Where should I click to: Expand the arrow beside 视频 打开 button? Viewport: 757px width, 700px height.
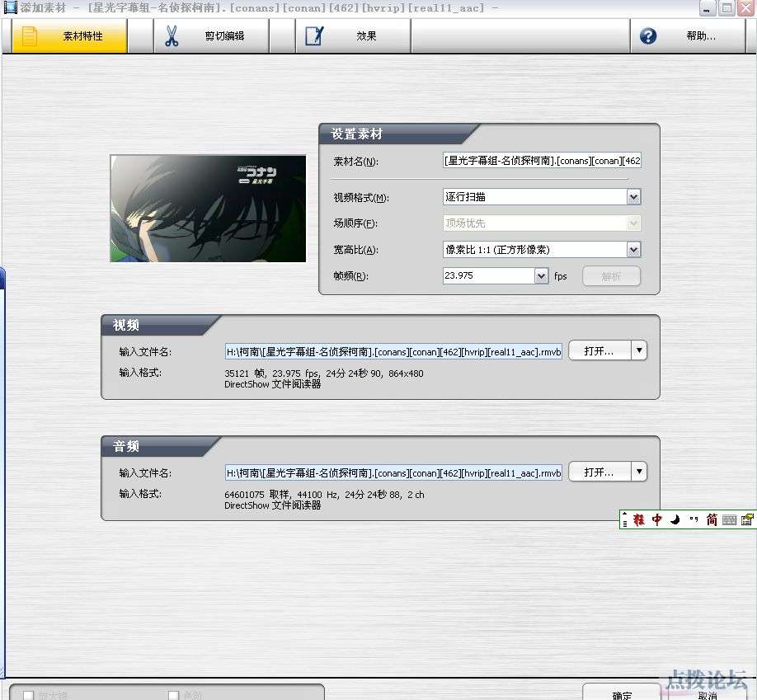pos(639,350)
